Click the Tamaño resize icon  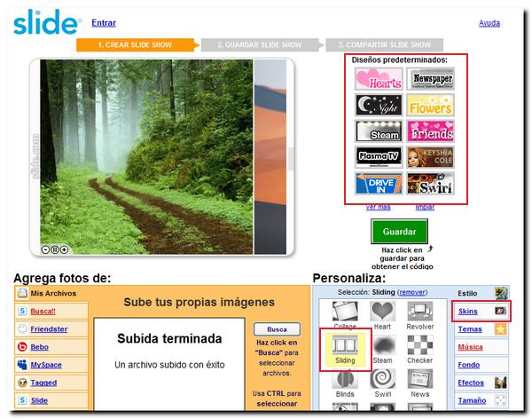(501, 400)
